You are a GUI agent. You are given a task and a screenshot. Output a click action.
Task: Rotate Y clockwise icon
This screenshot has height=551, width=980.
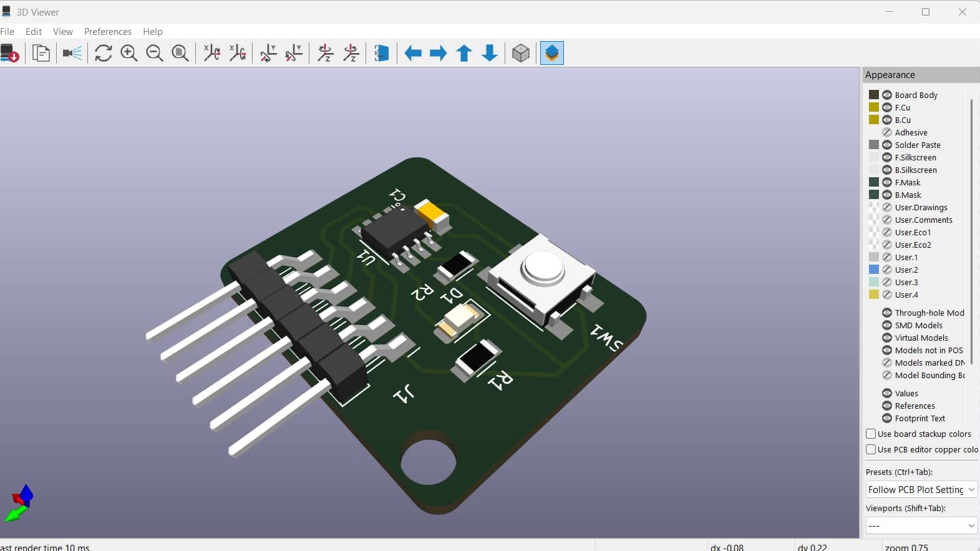(268, 53)
